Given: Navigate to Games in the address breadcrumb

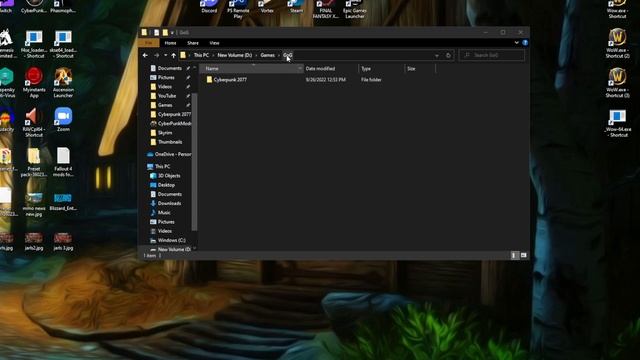Looking at the screenshot, I should click(267, 55).
